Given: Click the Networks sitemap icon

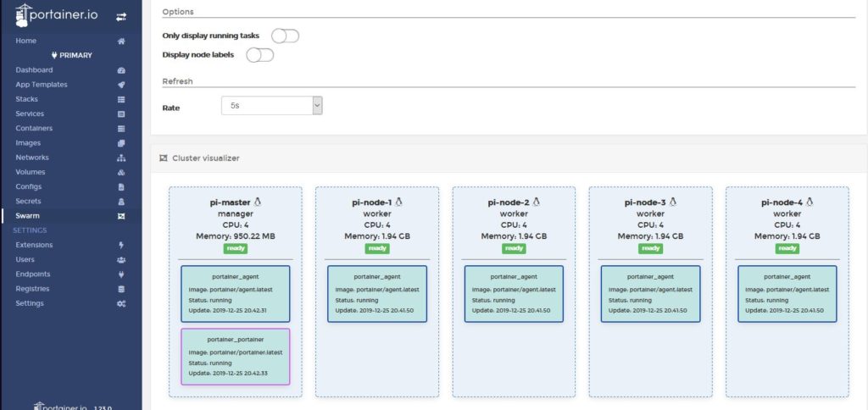Looking at the screenshot, I should pyautogui.click(x=121, y=158).
